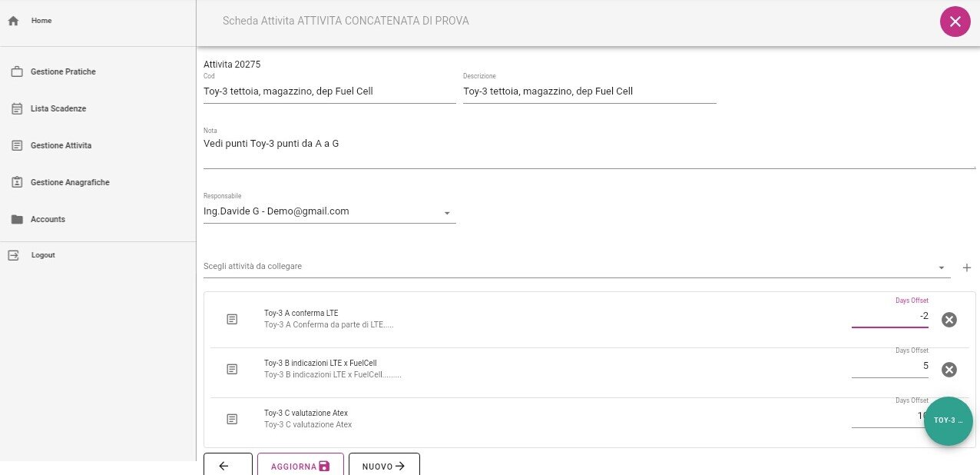Select Toy-3 B indicazioni LTE x FuelCell title
This screenshot has width=980, height=475.
[x=320, y=364]
